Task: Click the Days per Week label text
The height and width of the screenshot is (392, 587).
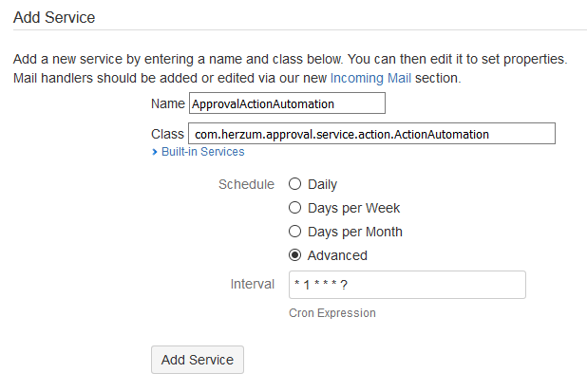Action: click(353, 208)
